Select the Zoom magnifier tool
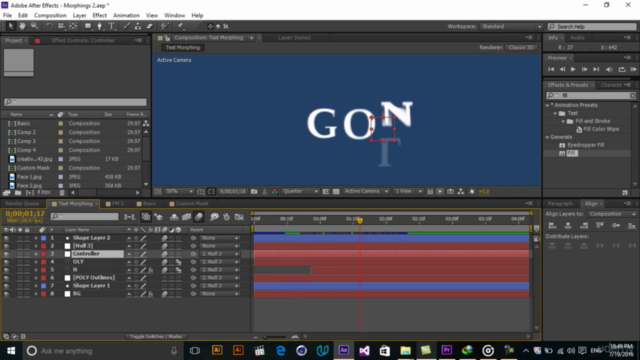The height and width of the screenshot is (360, 640). coord(34,26)
